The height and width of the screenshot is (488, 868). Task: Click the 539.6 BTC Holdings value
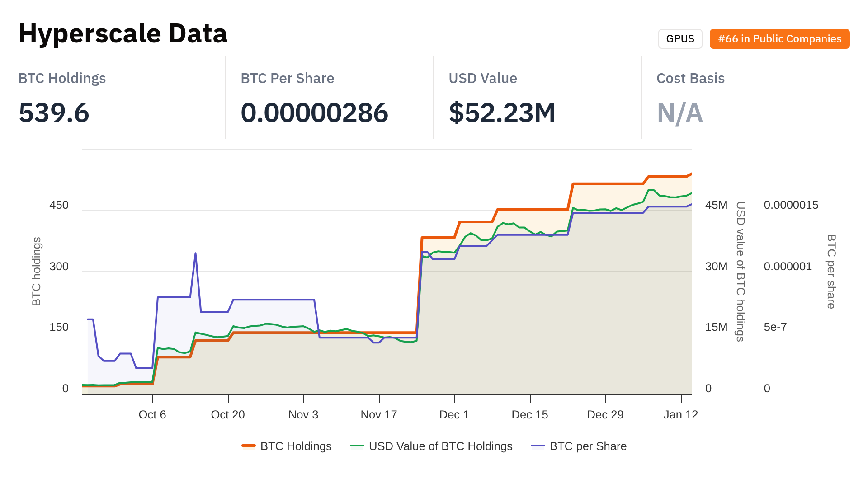54,113
